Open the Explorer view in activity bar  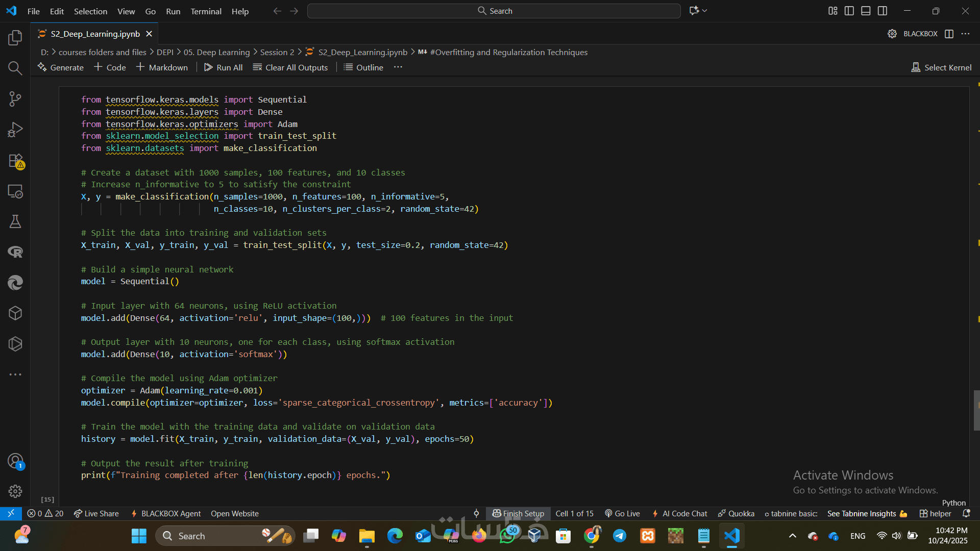[15, 38]
